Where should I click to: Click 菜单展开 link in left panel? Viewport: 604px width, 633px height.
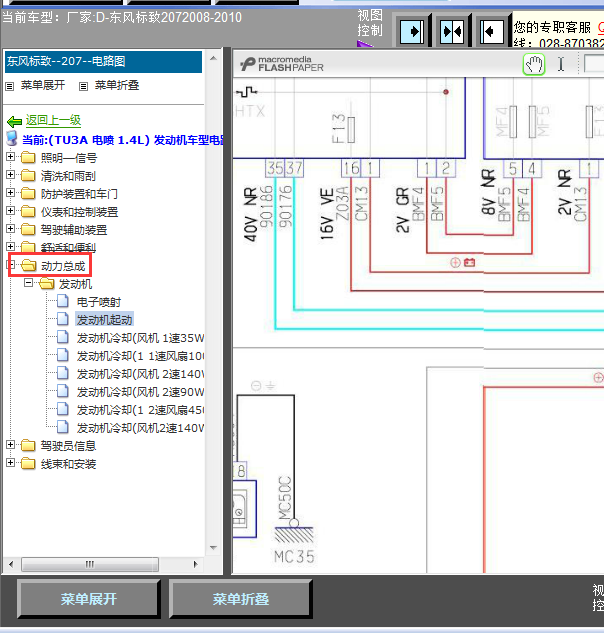click(x=43, y=85)
